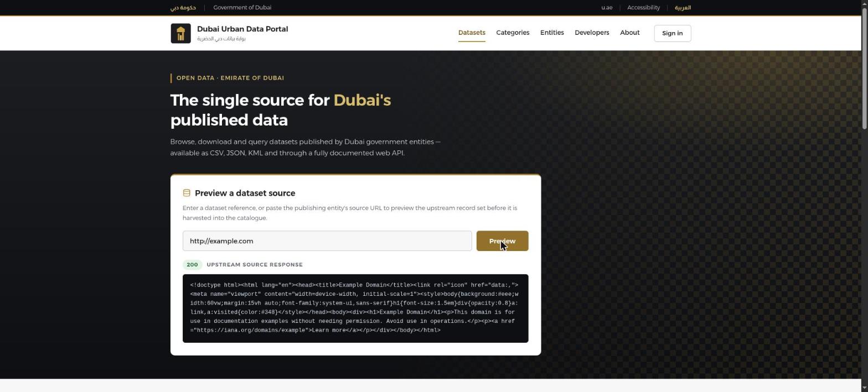
Task: Focus the dataset source URL field
Action: click(x=327, y=241)
